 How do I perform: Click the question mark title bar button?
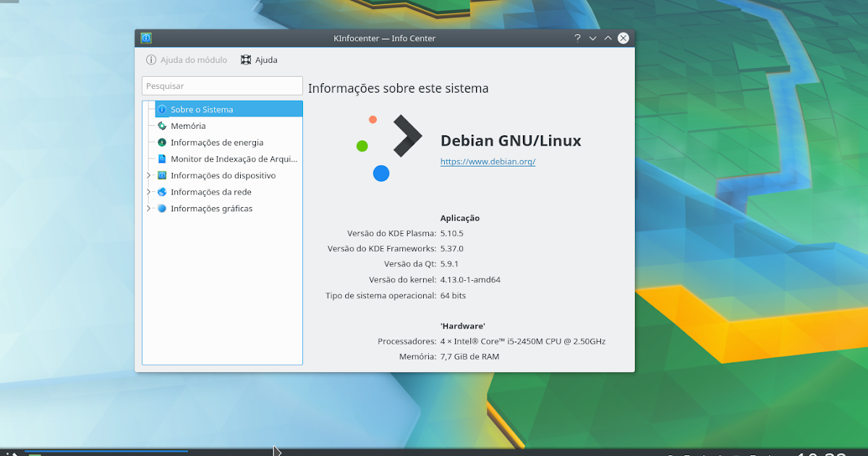point(577,38)
